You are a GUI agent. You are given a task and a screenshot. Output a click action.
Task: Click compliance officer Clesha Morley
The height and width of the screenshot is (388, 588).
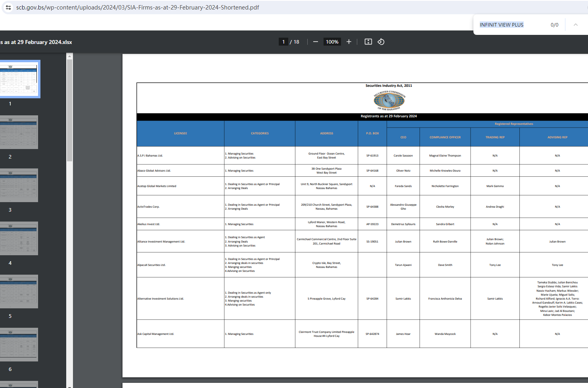click(445, 207)
